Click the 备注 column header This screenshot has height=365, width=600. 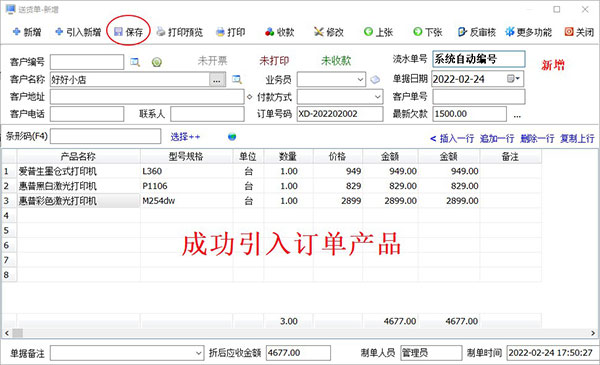click(x=510, y=156)
